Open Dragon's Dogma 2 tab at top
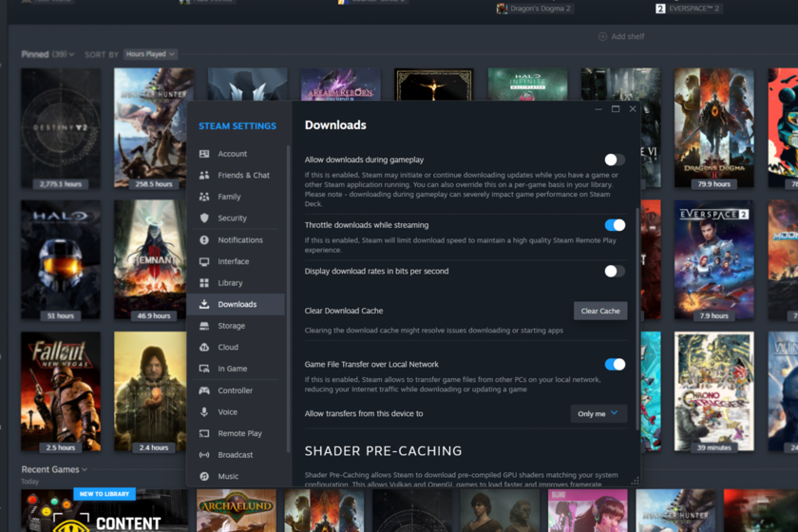Screen dimensions: 798x532 (x=534, y=9)
